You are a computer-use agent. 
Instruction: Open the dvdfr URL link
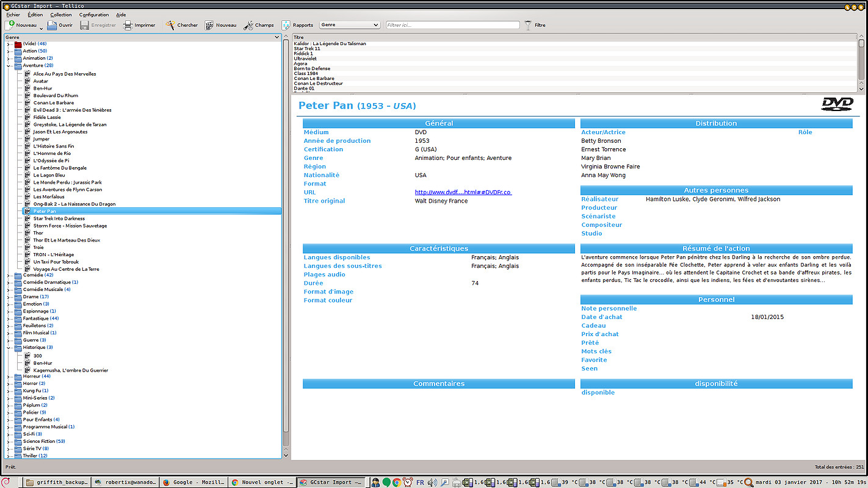[463, 192]
